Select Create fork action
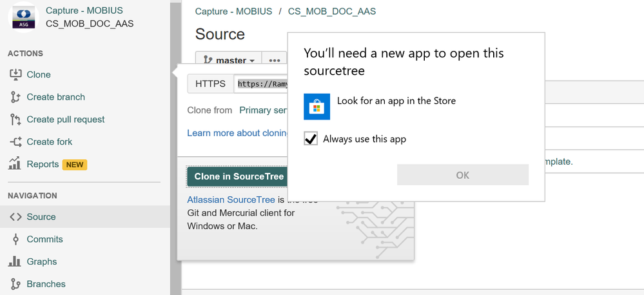Screen dimensions: 644x295 point(49,141)
